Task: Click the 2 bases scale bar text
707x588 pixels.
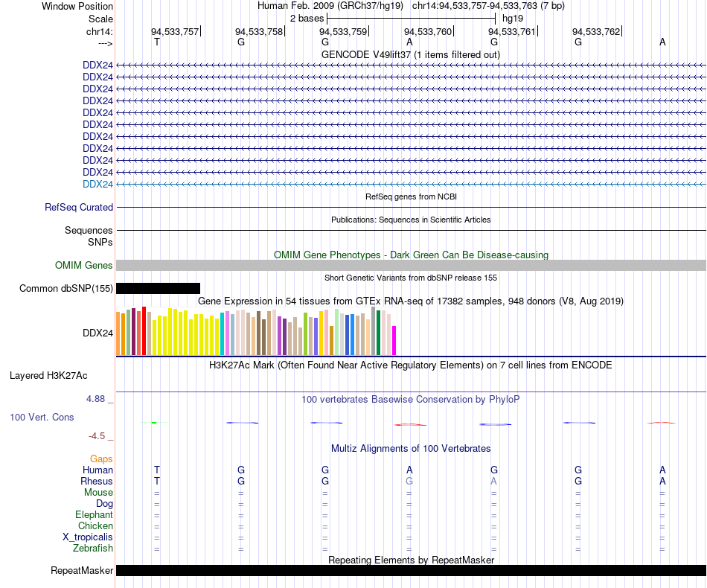Action: click(x=307, y=19)
